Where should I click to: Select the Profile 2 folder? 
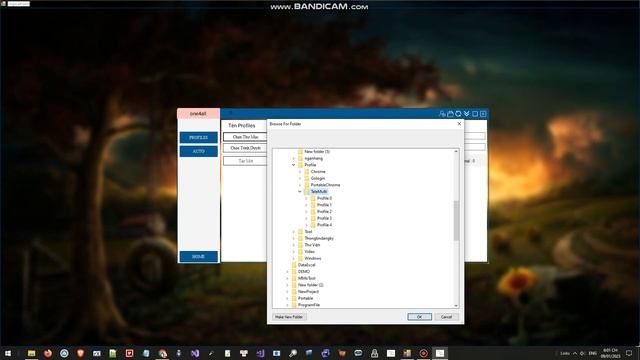tap(324, 211)
